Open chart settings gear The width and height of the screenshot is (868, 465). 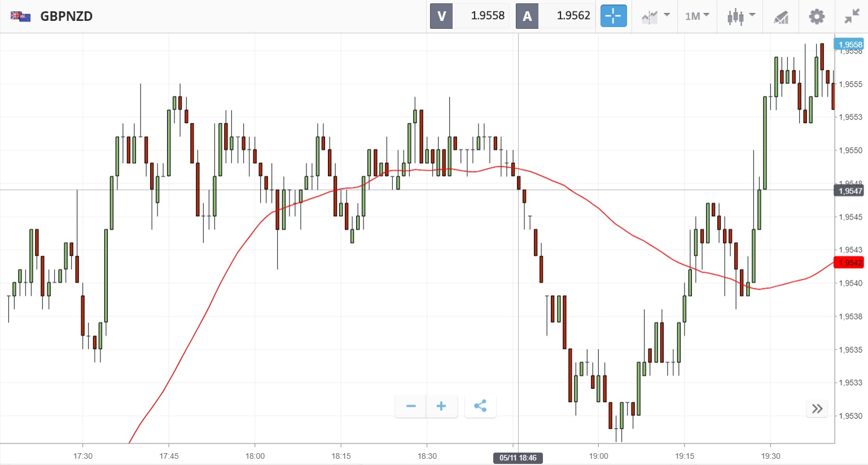(x=816, y=16)
